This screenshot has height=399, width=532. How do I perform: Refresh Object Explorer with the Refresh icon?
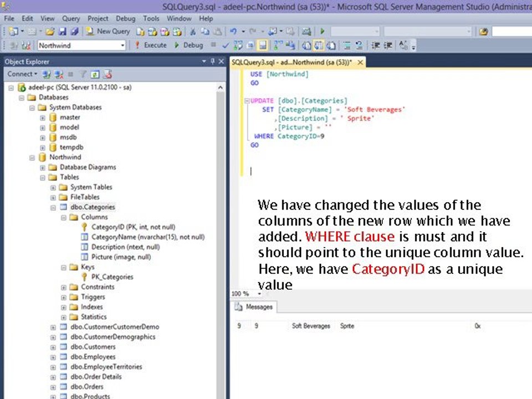[95, 74]
